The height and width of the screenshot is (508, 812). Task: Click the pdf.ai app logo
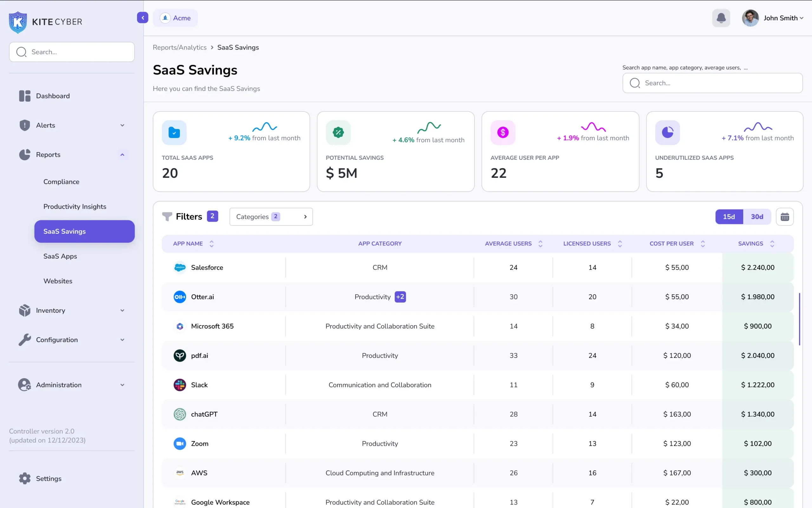[180, 356]
